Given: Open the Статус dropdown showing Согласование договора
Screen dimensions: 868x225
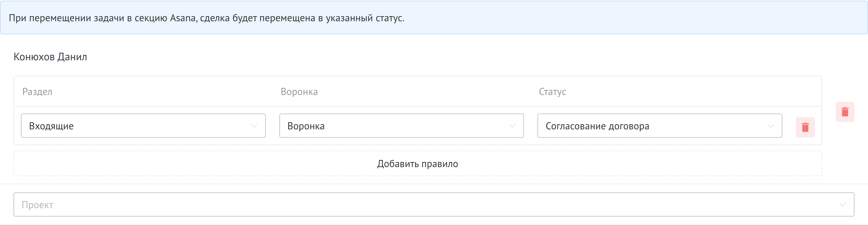Looking at the screenshot, I should (x=660, y=126).
